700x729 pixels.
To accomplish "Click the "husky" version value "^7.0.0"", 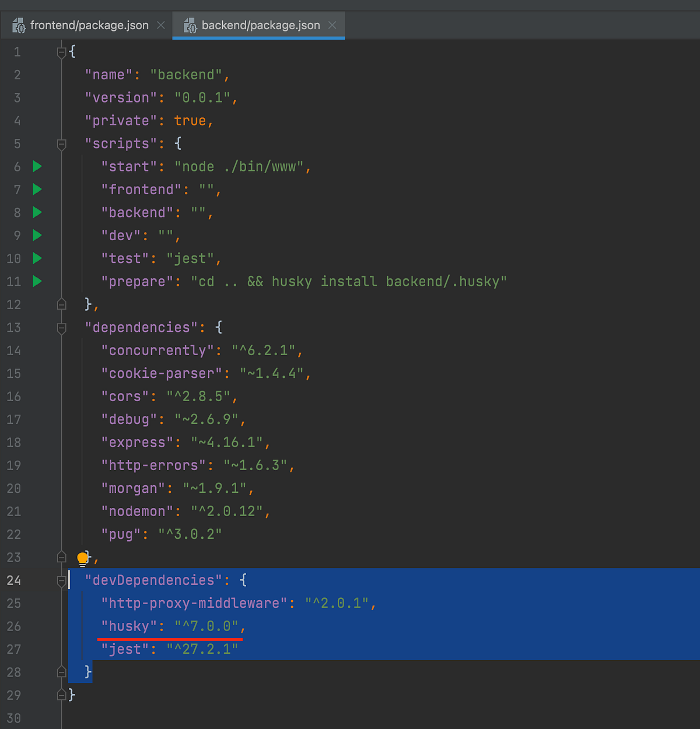I will click(x=206, y=626).
